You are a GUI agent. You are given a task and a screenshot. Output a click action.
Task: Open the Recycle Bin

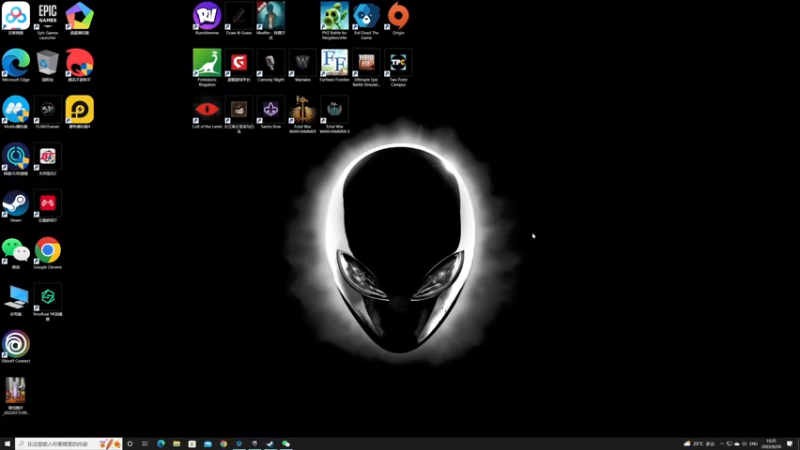[x=47, y=64]
